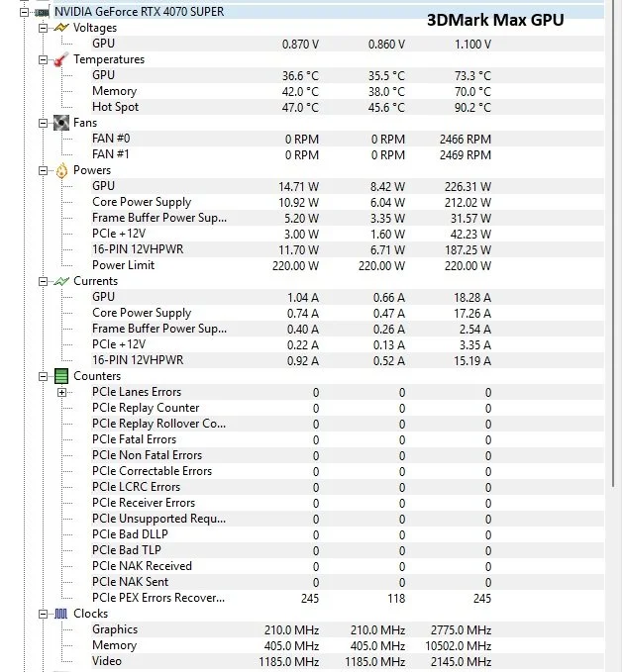Image resolution: width=623 pixels, height=672 pixels.
Task: Click the GPU card icon beside NVIDIA GeForce
Action: tap(42, 13)
